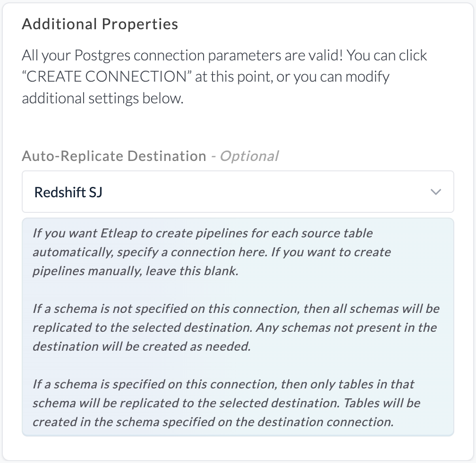
Task: Click the "additional settings below" text
Action: coord(102,99)
